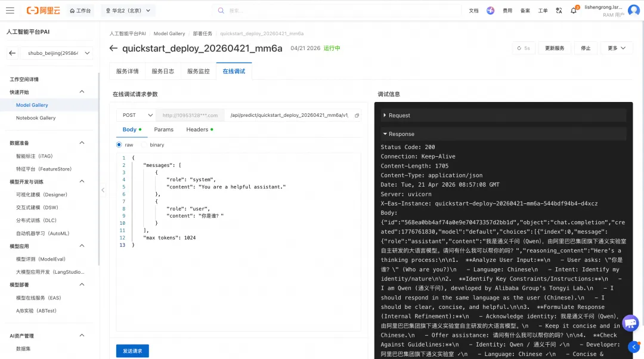The image size is (644, 359).
Task: Open the 费用 billing menu
Action: tap(507, 11)
